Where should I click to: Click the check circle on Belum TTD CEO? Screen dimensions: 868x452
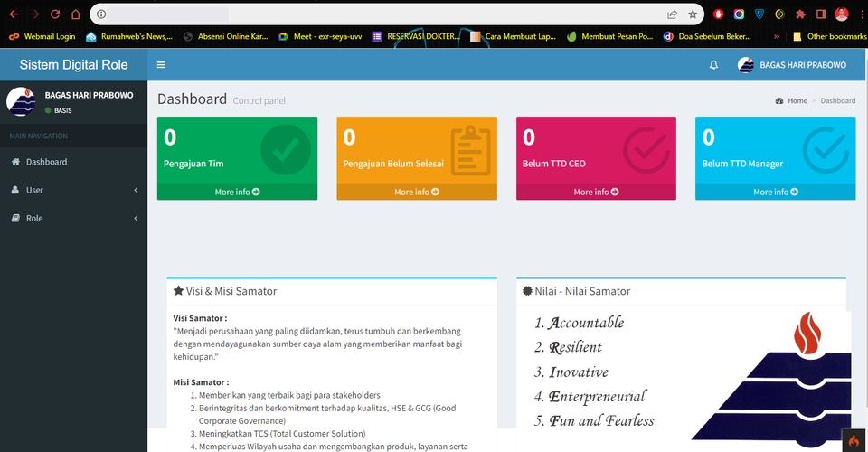pos(646,150)
